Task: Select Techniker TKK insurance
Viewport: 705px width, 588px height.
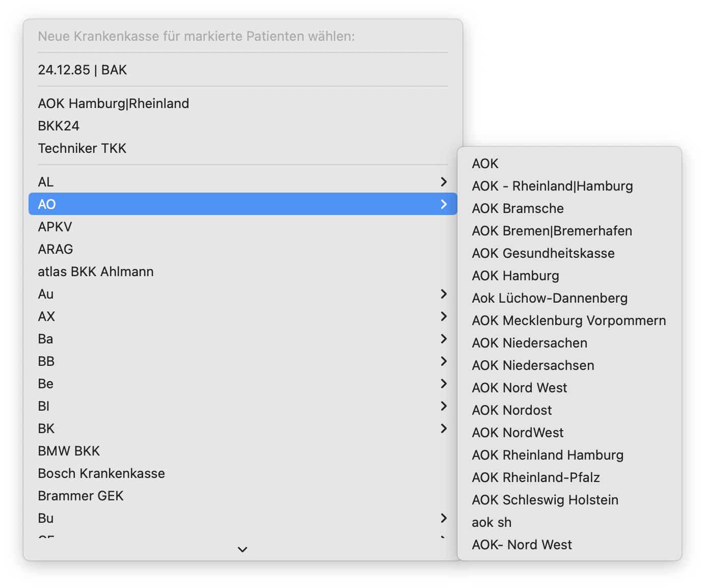Action: pyautogui.click(x=82, y=148)
